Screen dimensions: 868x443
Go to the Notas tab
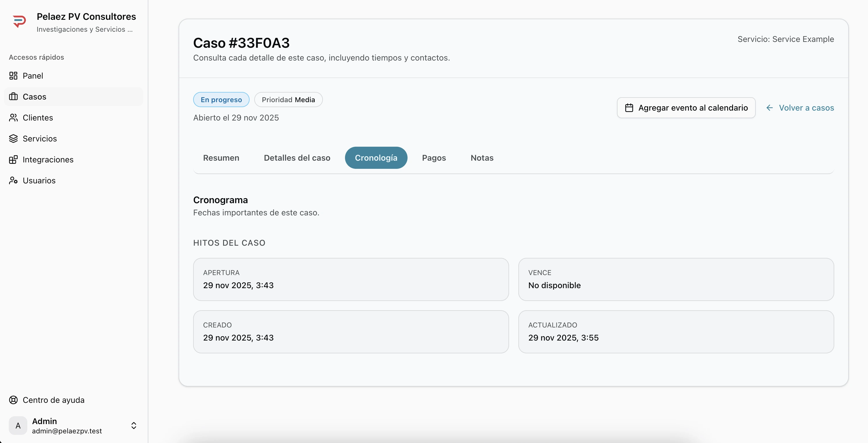[482, 158]
